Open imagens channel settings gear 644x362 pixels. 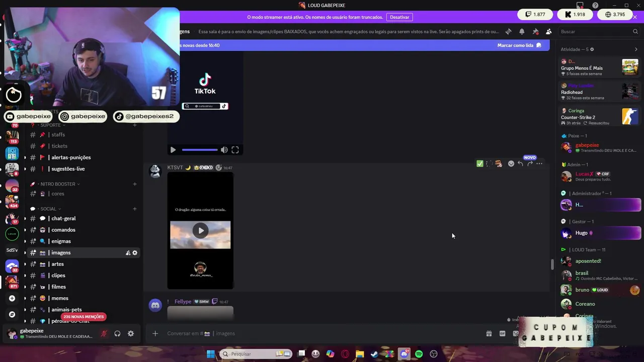point(135,253)
